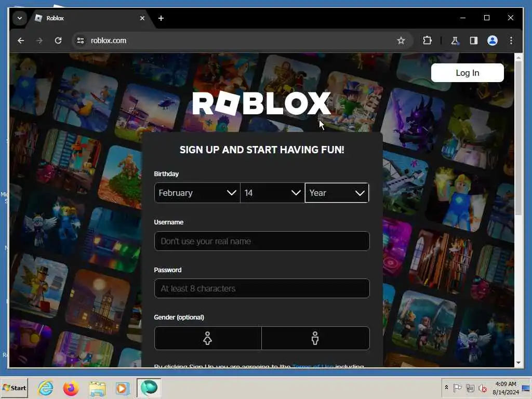Reload the roblox.com page
Image resolution: width=532 pixels, height=399 pixels.
point(58,41)
